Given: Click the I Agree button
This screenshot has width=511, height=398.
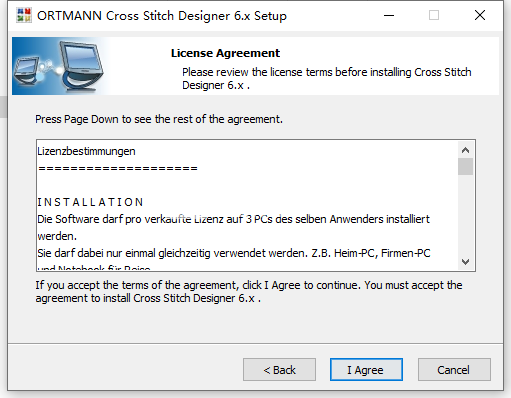Looking at the screenshot, I should click(x=366, y=369).
